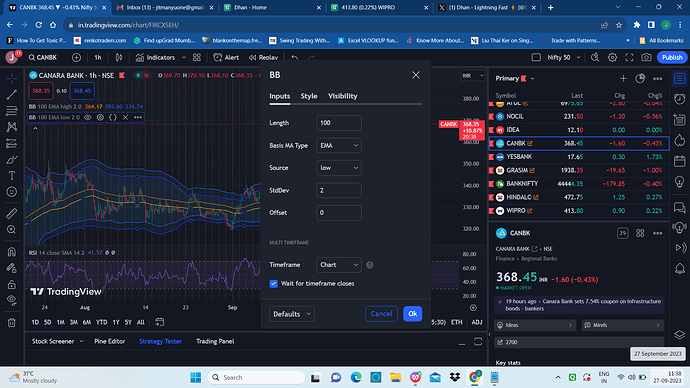This screenshot has width=690, height=388.
Task: Hide the BB 100 EMA low indicator
Action: click(x=88, y=117)
